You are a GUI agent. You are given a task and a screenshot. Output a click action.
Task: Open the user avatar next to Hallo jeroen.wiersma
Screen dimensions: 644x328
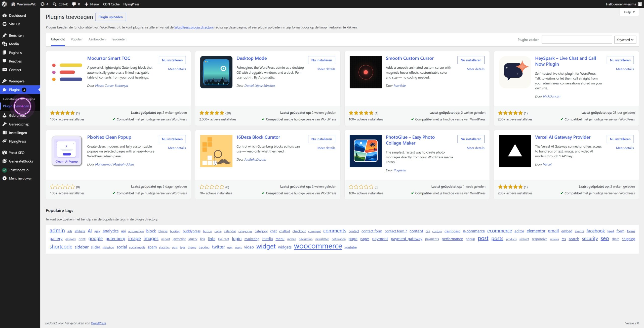(640, 4)
